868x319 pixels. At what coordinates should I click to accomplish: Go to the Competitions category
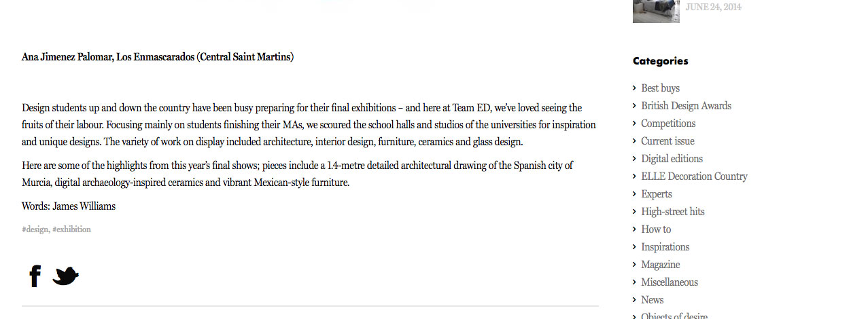[668, 124]
